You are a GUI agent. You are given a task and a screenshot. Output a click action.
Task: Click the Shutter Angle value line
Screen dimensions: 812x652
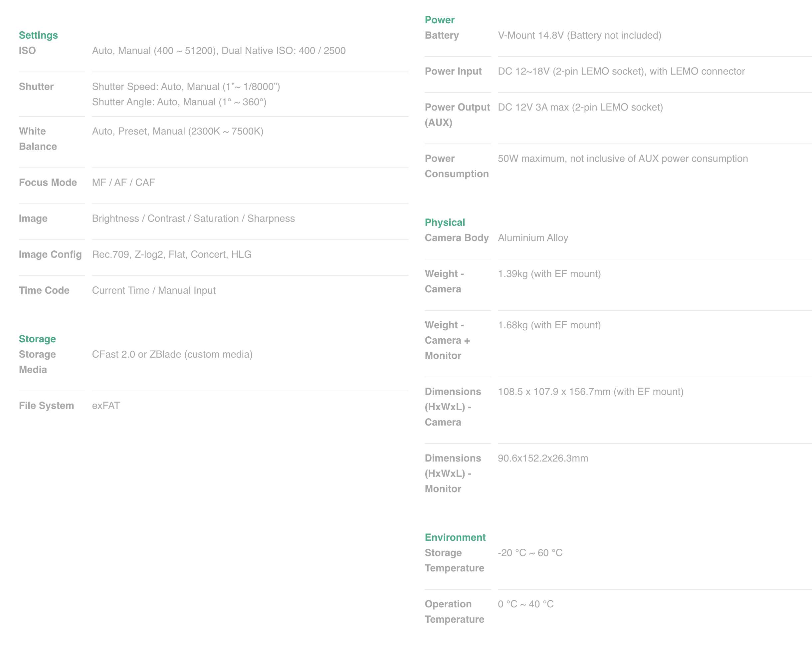tap(179, 102)
